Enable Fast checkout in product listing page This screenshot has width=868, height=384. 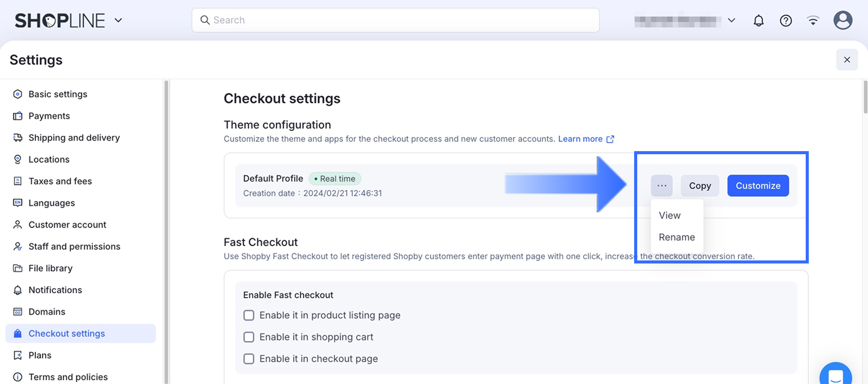pyautogui.click(x=249, y=316)
